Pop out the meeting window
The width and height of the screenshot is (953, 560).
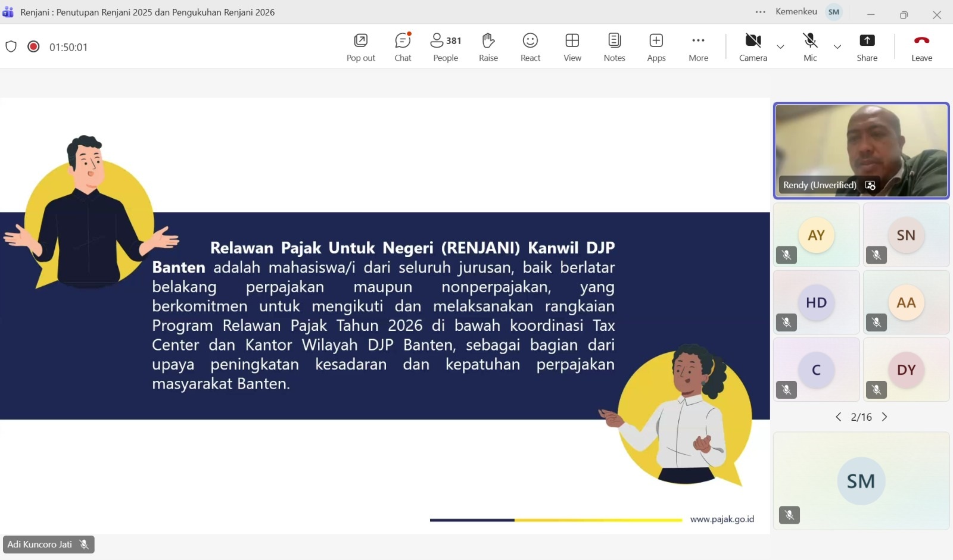pyautogui.click(x=360, y=46)
